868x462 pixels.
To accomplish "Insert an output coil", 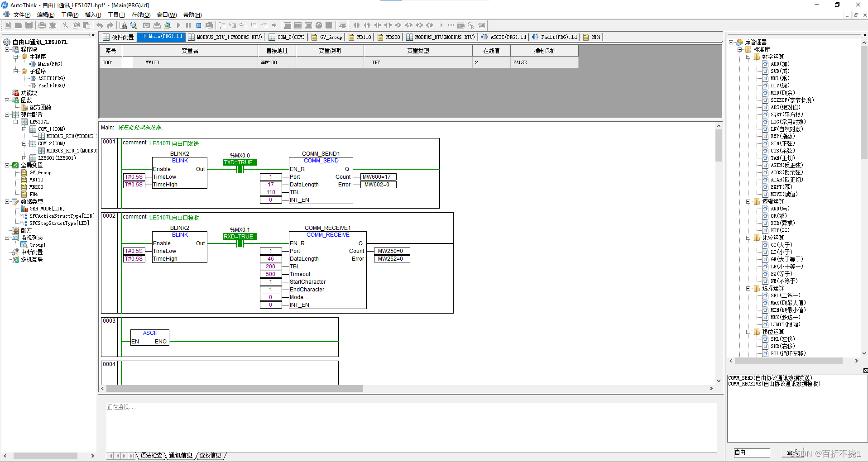I will 398,25.
